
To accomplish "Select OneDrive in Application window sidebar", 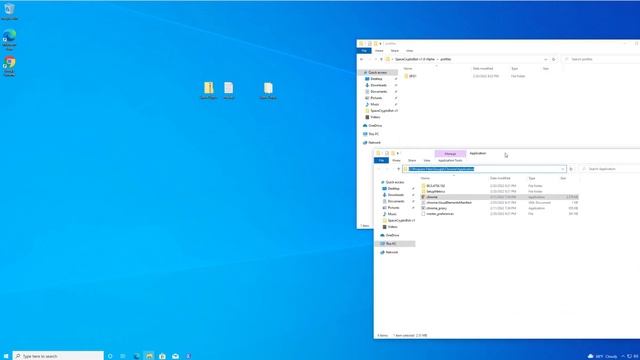I will 392,236.
